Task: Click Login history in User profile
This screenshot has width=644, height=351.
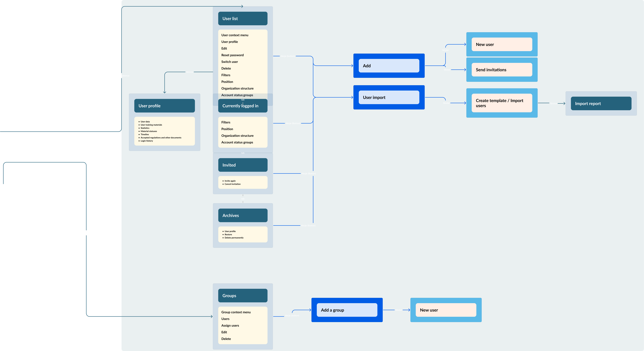Action: tap(147, 141)
